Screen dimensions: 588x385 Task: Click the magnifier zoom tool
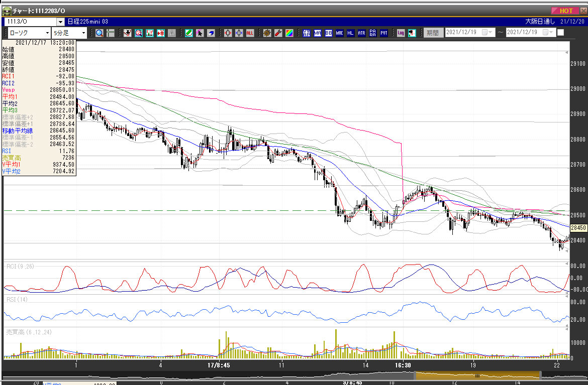(100, 33)
